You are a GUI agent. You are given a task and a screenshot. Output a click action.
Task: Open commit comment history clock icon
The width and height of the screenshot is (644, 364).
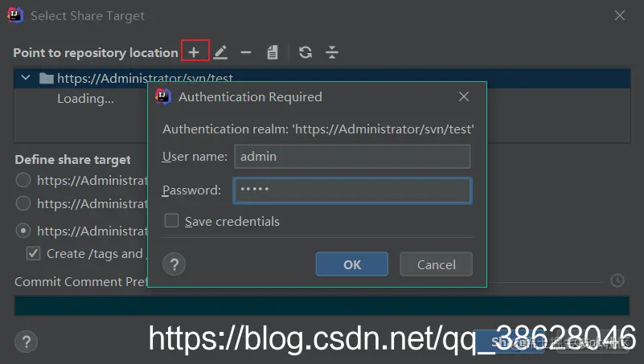coord(617,280)
